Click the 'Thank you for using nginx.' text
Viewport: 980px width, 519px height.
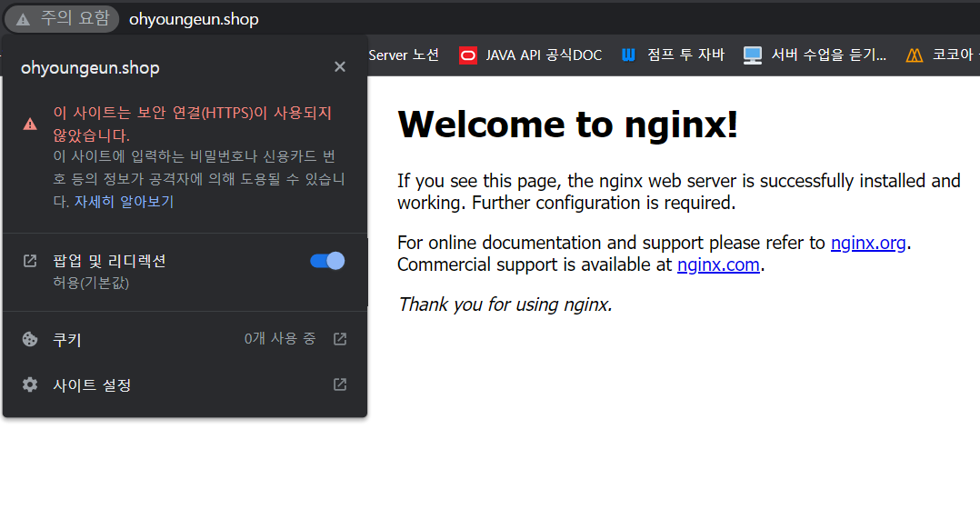coord(505,304)
